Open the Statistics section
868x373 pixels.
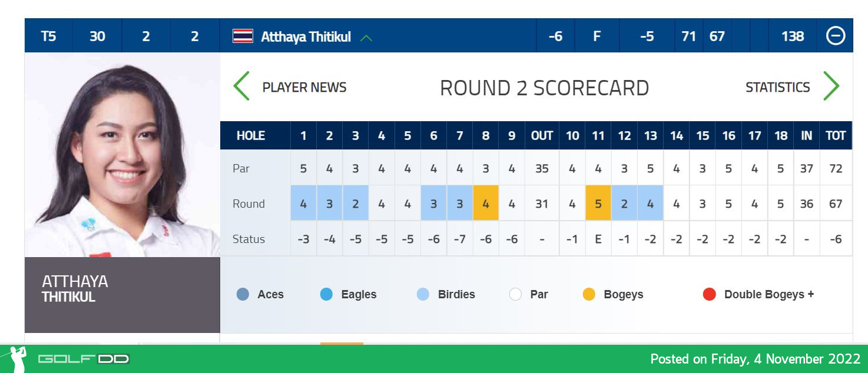778,87
